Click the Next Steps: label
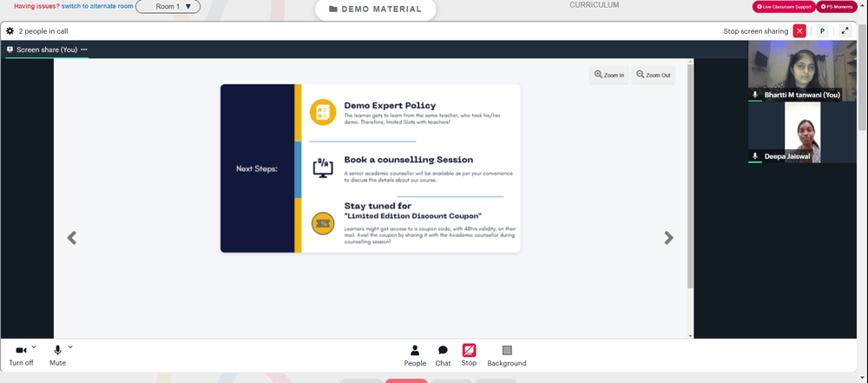Viewport: 868px width, 383px height. pyautogui.click(x=257, y=168)
